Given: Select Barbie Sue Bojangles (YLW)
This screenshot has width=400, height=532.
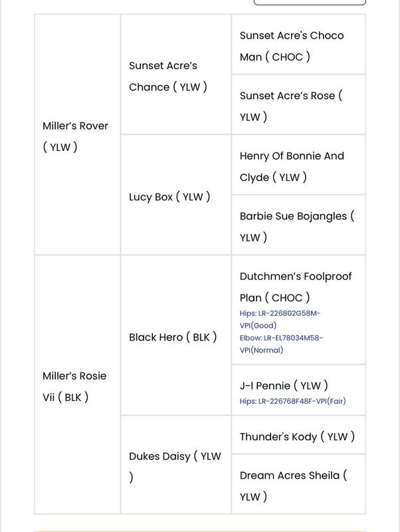Looking at the screenshot, I should [297, 227].
